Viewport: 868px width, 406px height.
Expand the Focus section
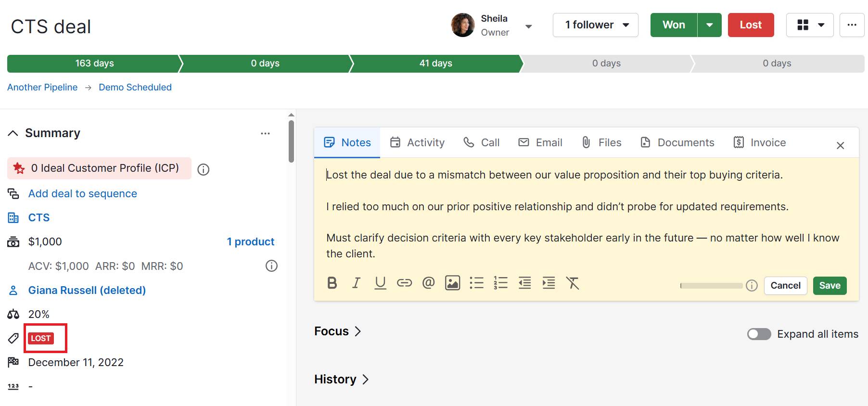click(337, 331)
